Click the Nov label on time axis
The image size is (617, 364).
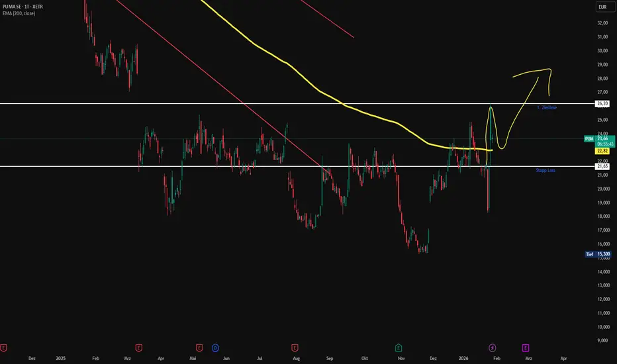click(x=401, y=359)
